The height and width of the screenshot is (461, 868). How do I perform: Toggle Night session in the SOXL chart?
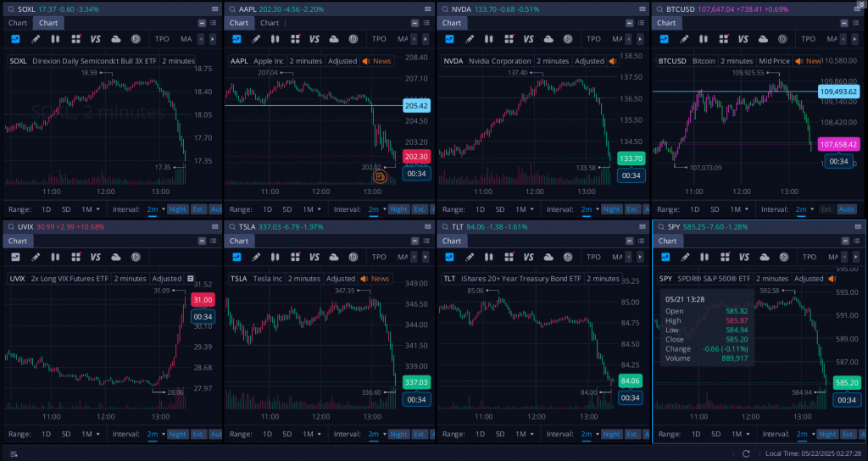177,208
